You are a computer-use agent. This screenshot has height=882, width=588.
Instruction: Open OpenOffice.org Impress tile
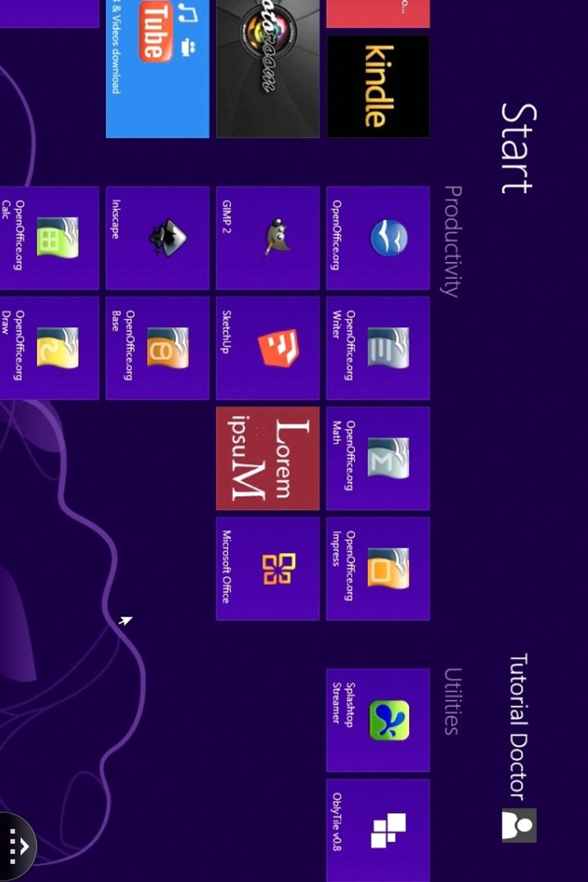(x=377, y=568)
